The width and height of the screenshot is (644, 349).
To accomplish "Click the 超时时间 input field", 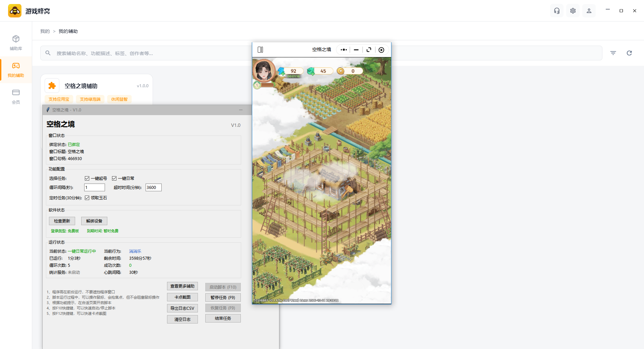I will pyautogui.click(x=154, y=188).
